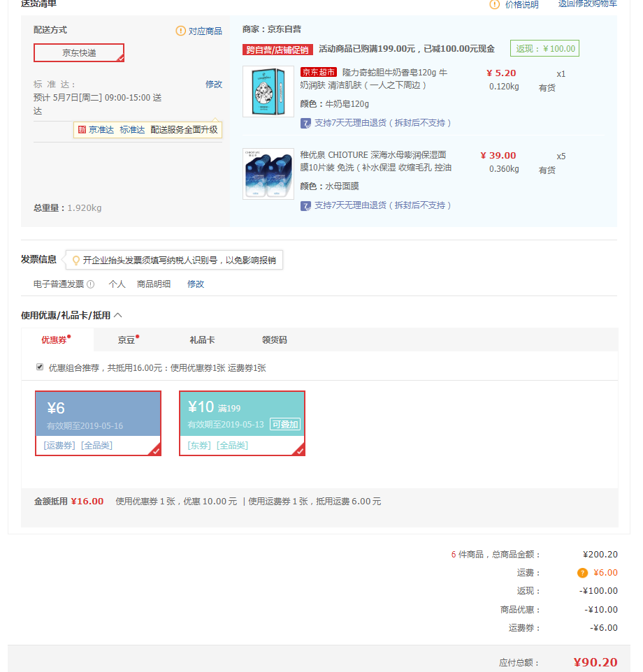Switch to 礼品卡 tab
The width and height of the screenshot is (643, 672).
click(x=202, y=340)
